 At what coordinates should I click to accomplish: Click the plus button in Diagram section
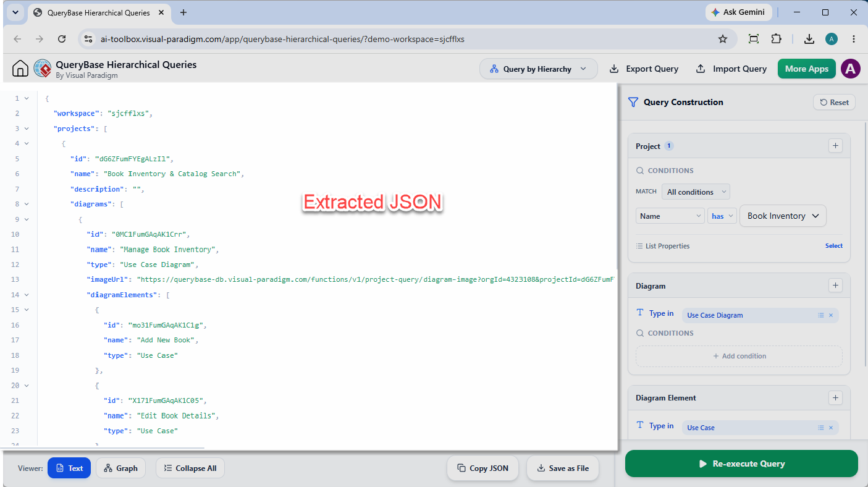coord(835,286)
